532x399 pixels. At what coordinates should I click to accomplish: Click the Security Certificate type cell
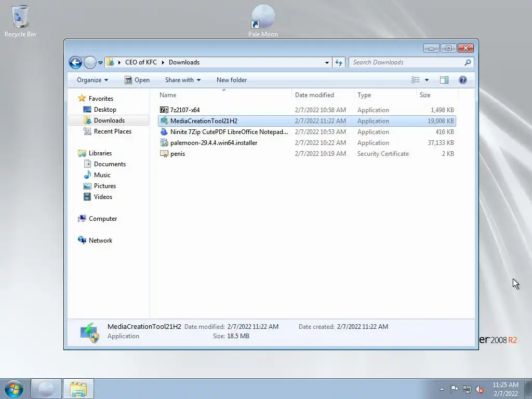pos(383,154)
